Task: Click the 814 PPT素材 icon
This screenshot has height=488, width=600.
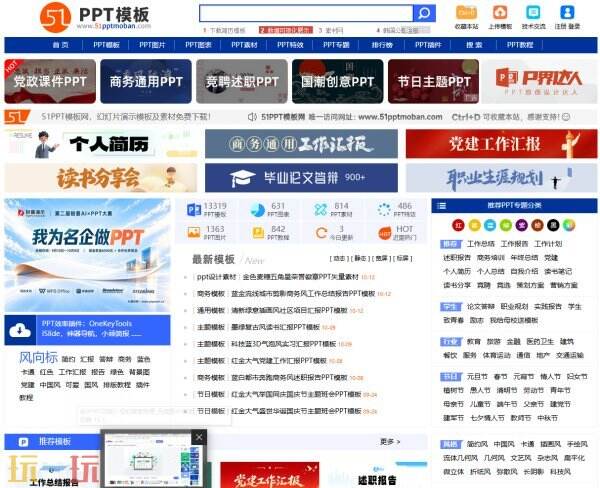Action: pos(321,210)
